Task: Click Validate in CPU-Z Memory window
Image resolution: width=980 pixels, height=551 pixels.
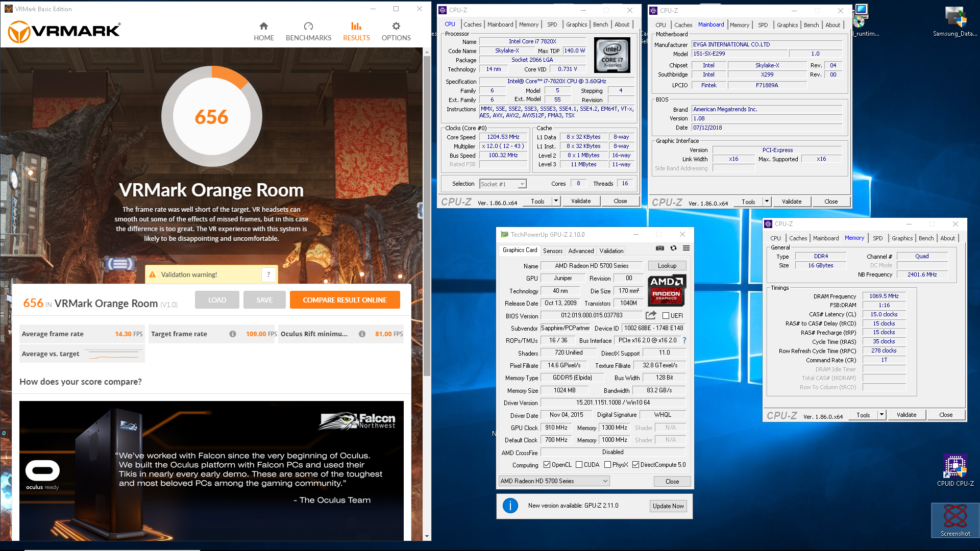Action: coord(906,415)
